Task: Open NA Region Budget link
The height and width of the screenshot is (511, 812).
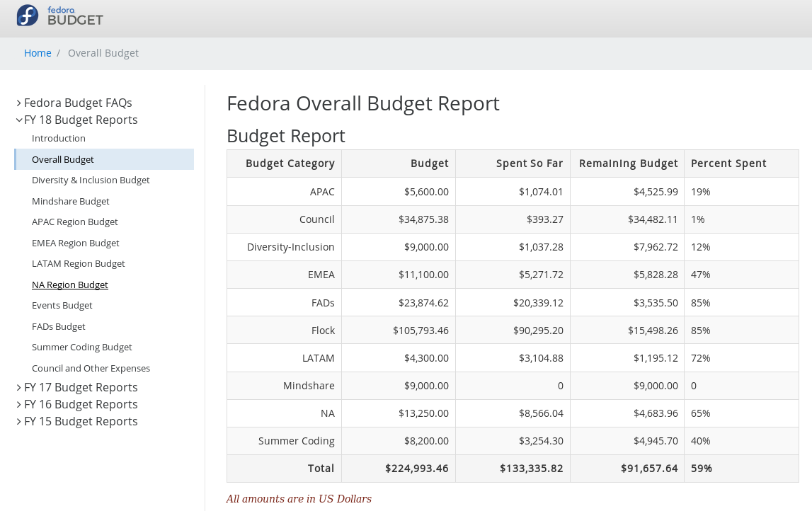Action: click(70, 285)
